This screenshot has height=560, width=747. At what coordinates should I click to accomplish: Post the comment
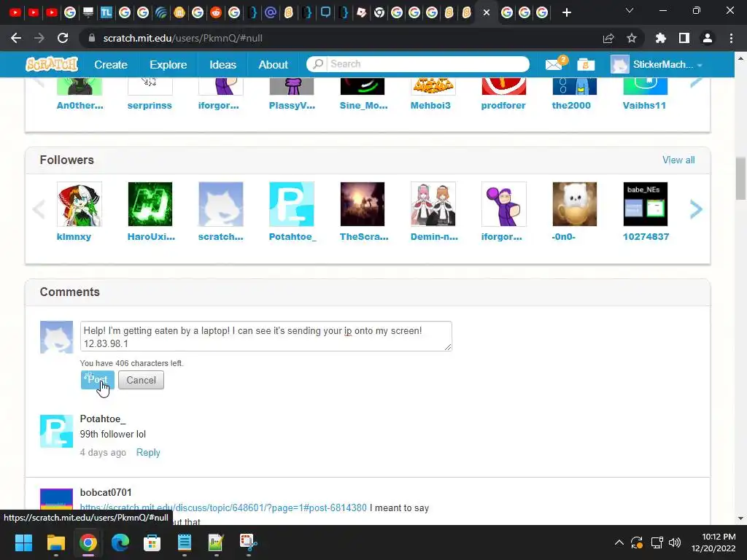[97, 380]
